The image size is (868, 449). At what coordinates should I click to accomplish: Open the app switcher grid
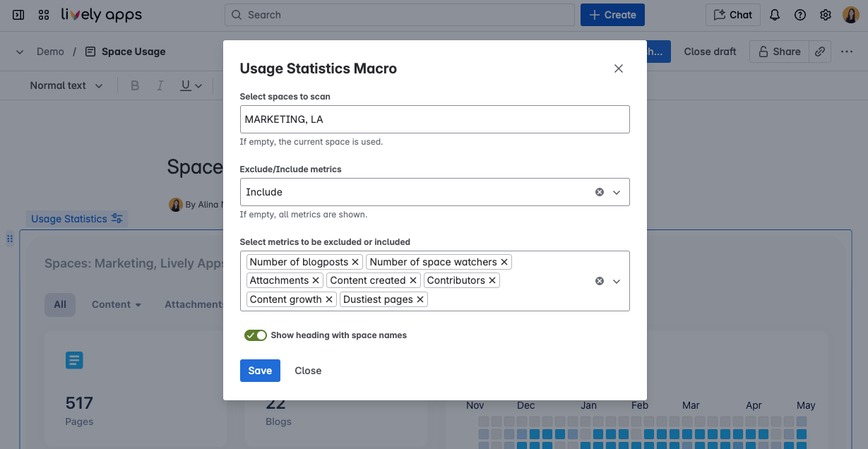[43, 14]
